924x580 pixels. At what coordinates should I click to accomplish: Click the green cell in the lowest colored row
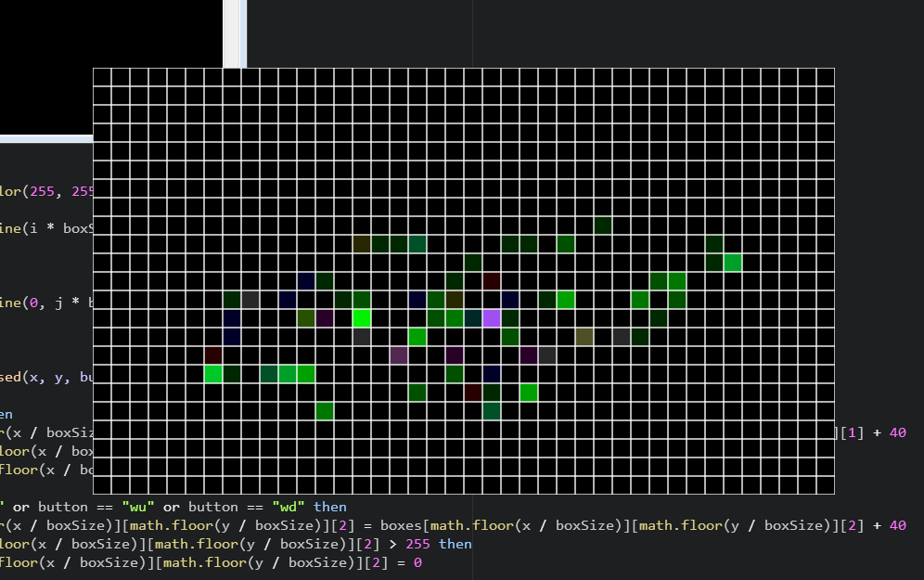point(325,411)
